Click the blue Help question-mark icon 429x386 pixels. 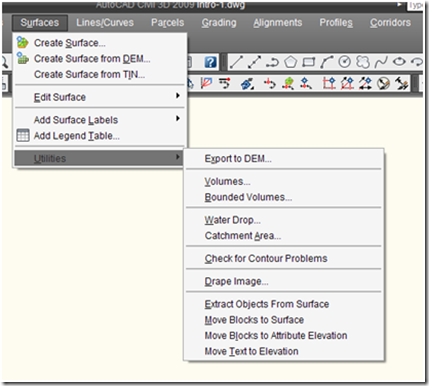pyautogui.click(x=210, y=62)
